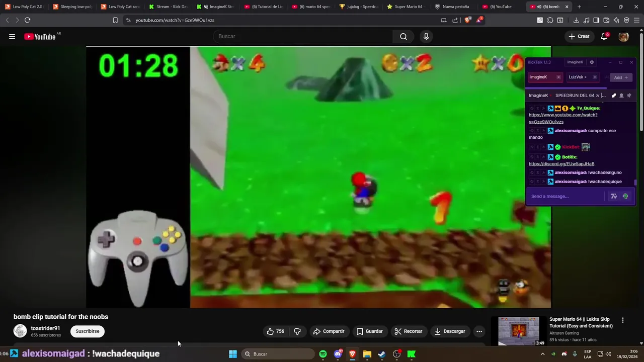Select ImagineK tab in KickTalk

[545, 77]
